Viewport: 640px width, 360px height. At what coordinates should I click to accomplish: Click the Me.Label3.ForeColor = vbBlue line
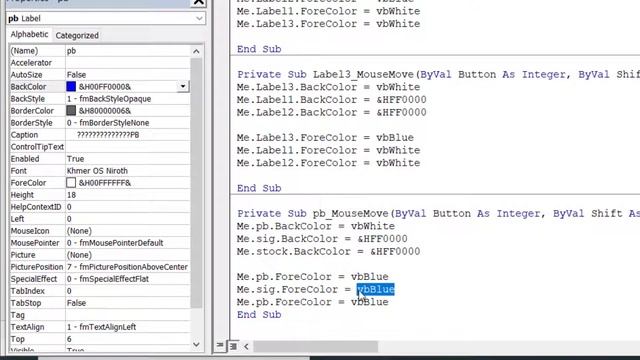325,138
